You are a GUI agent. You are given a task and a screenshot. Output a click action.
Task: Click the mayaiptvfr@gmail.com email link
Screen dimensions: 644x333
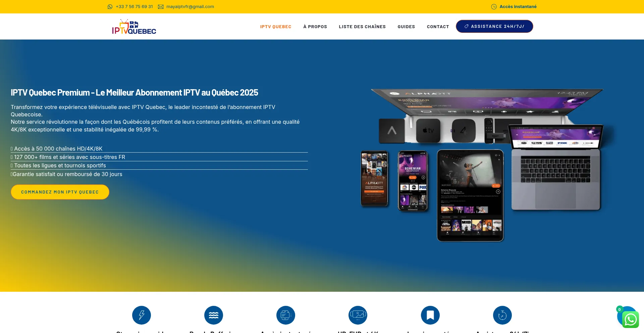click(190, 7)
